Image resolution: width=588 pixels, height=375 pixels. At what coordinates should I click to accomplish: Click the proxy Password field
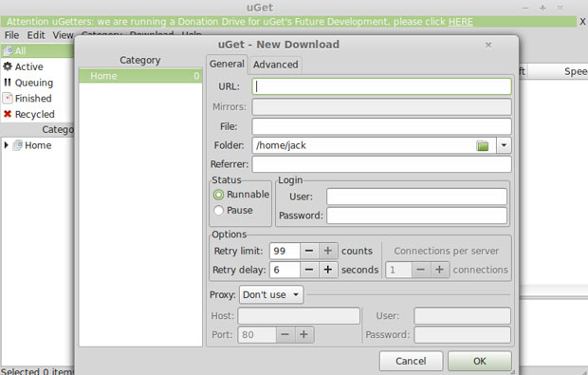462,334
